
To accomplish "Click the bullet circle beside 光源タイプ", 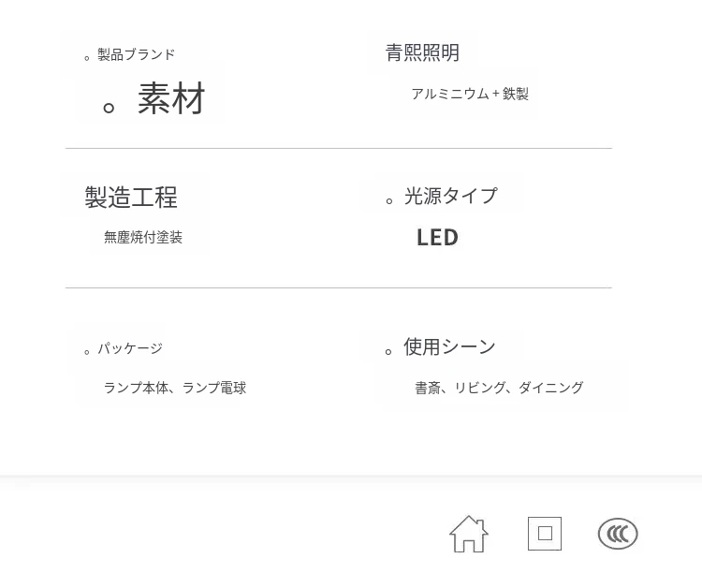I will (389, 201).
